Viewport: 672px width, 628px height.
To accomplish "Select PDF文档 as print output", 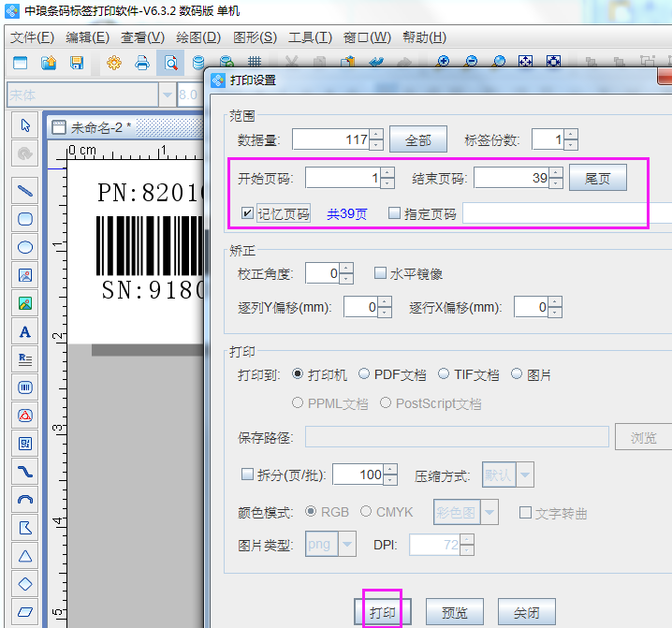I will 364,374.
